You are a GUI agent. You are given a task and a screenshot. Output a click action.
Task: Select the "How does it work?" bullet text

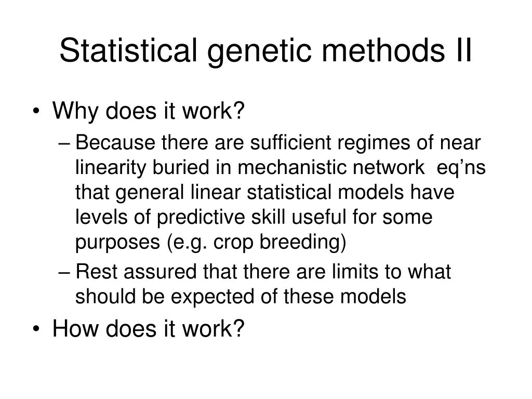[148, 329]
